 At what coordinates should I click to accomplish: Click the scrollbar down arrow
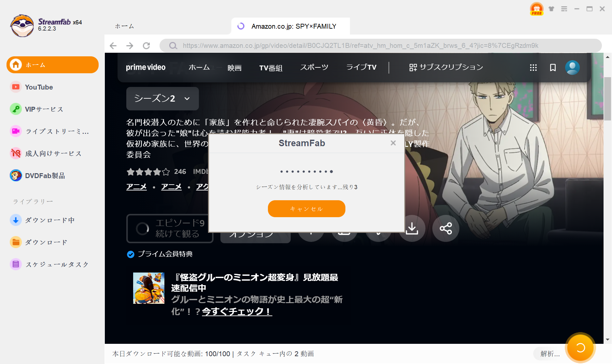(607, 340)
